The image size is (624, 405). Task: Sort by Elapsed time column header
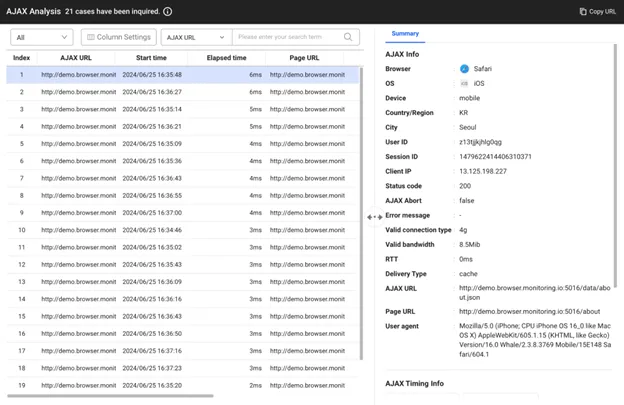[226, 58]
